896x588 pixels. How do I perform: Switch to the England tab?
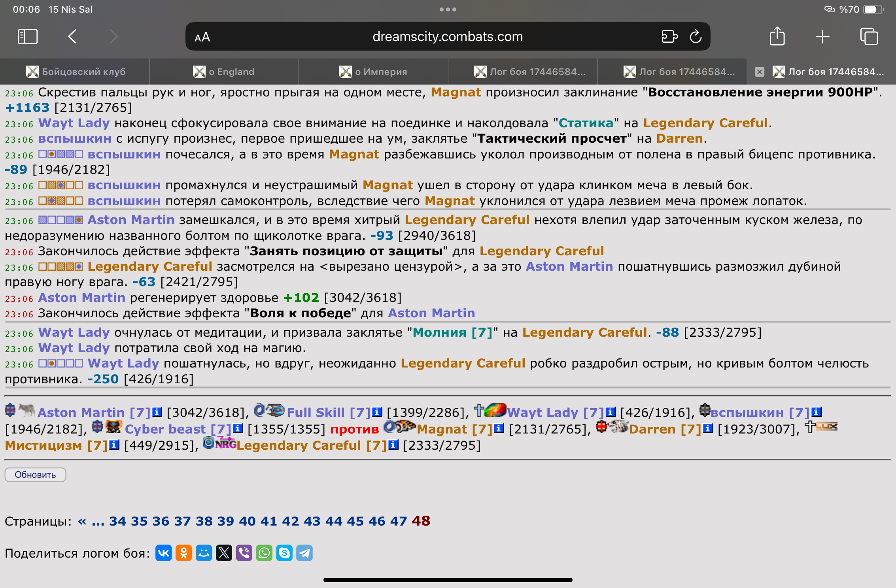point(224,72)
